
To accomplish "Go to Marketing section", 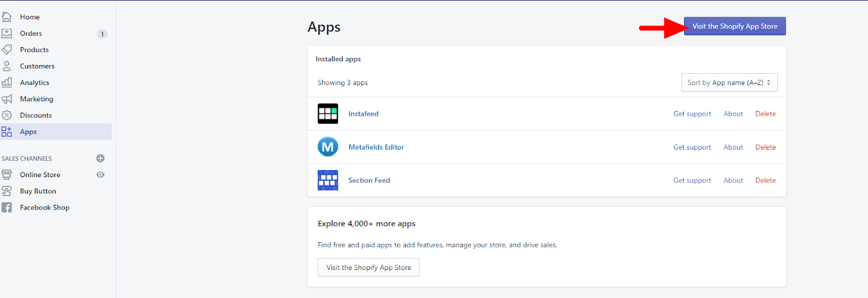I will (36, 99).
